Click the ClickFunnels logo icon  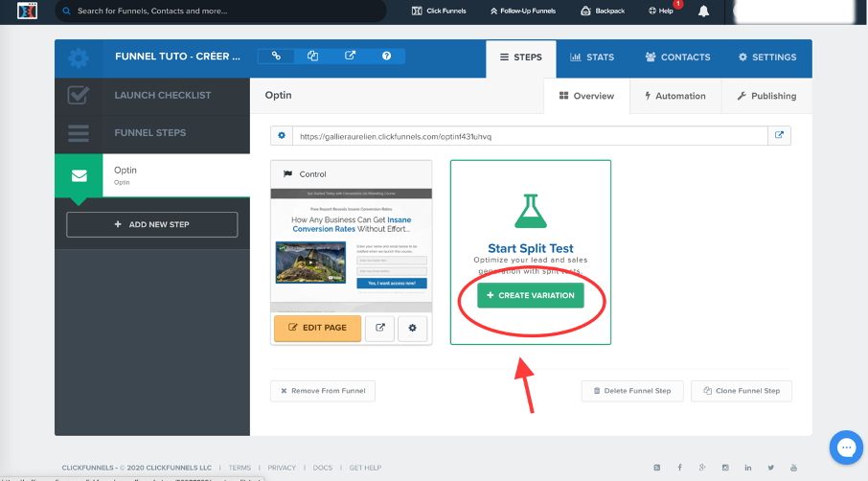27,11
